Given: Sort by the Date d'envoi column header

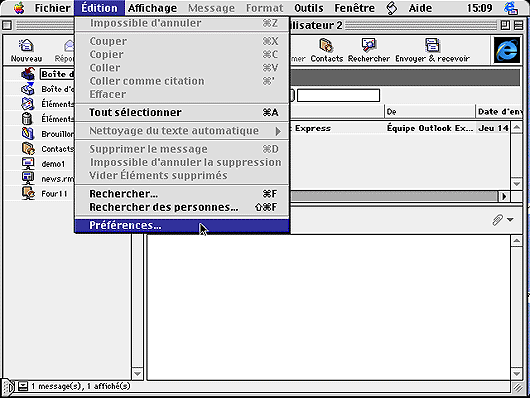Looking at the screenshot, I should (x=499, y=112).
